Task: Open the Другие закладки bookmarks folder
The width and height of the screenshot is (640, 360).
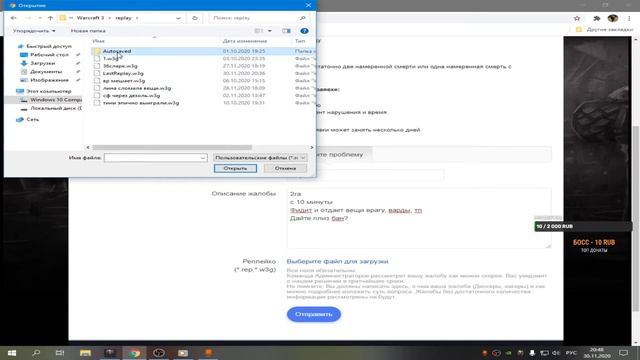Action: [x=604, y=30]
